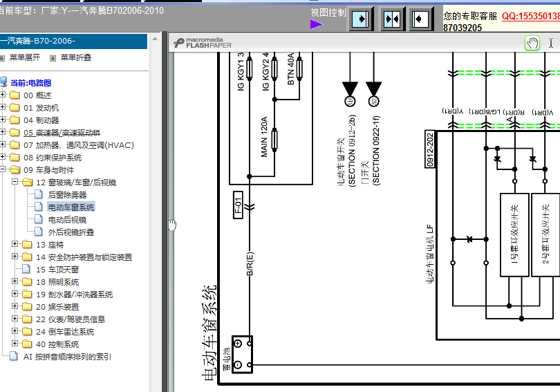The image size is (560, 392).
Task: Click the 01 发动机 folder icon
Action: (x=15, y=107)
